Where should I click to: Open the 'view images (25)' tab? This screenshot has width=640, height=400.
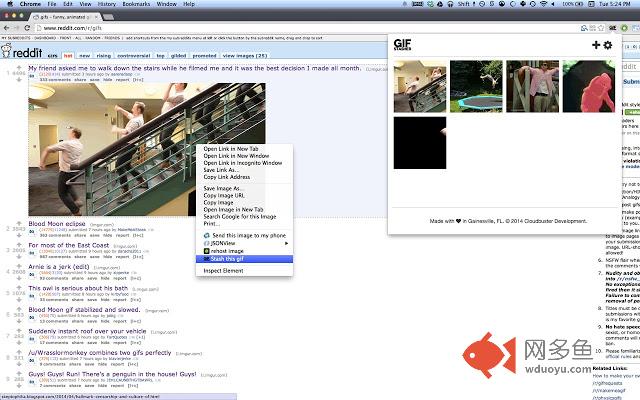point(244,56)
